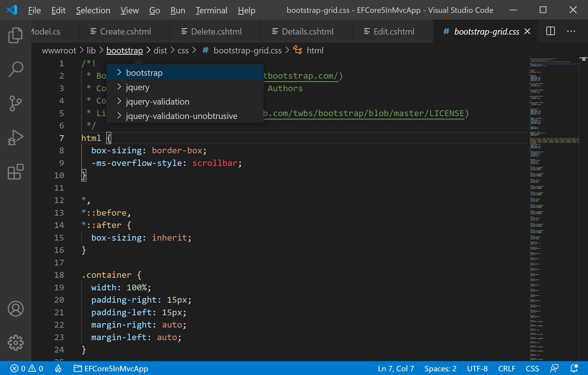Image resolution: width=588 pixels, height=375 pixels.
Task: Expand jquery-validation-unobtrusive folder entry
Action: (x=181, y=116)
